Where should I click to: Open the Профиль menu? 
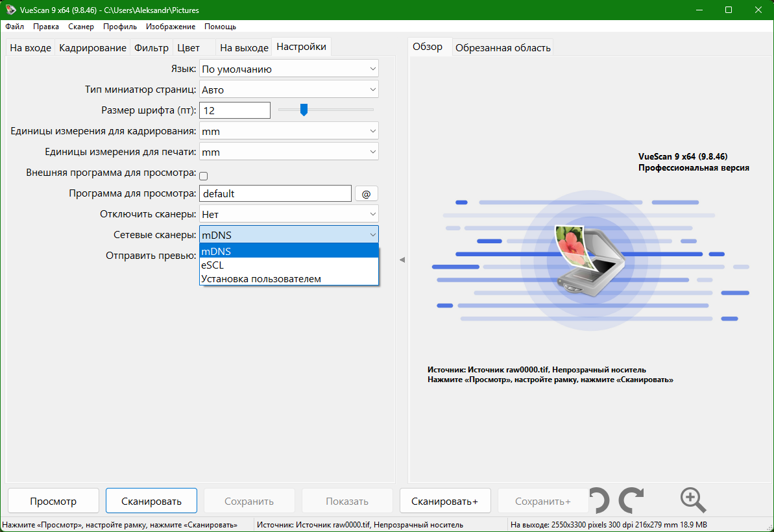click(x=120, y=27)
